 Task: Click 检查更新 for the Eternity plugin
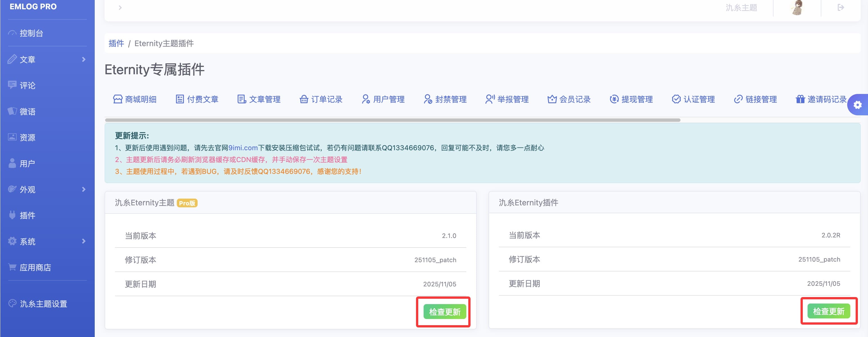tap(828, 311)
